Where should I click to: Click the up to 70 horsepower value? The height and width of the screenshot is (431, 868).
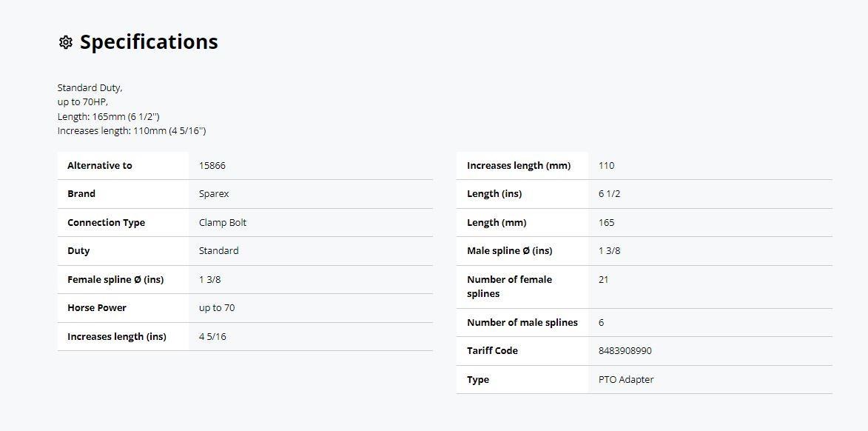pos(217,308)
